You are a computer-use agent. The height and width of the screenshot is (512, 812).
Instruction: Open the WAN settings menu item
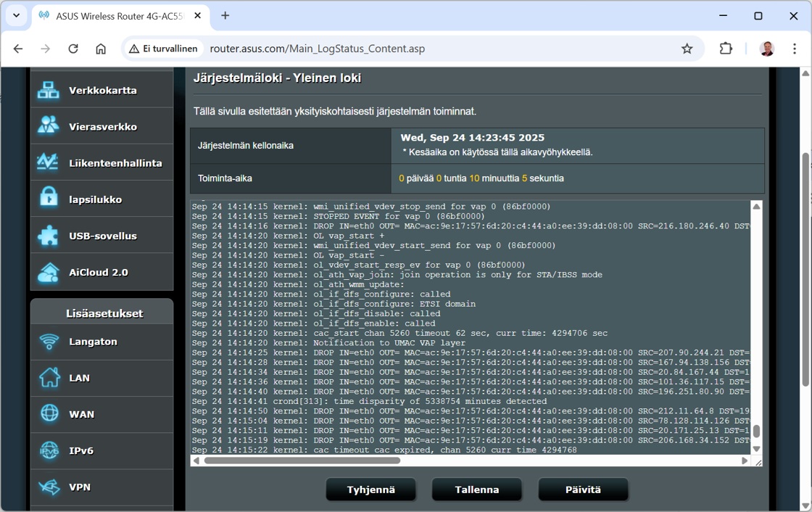102,415
